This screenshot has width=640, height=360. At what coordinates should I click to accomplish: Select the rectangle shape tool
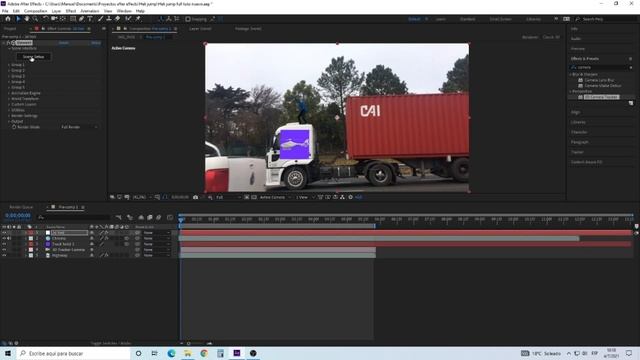click(73, 19)
